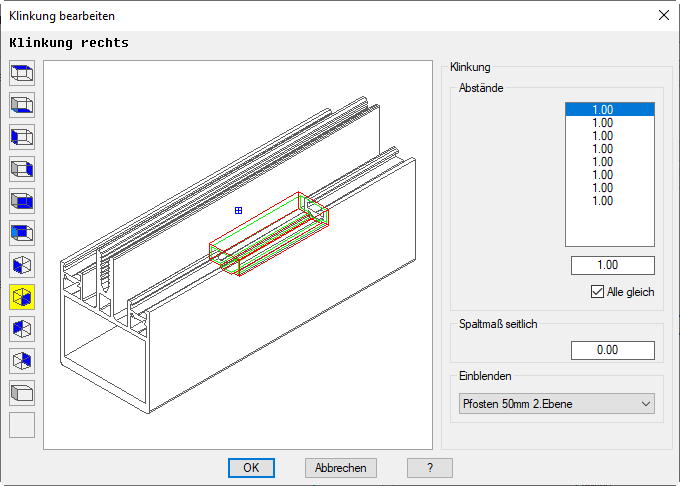Image resolution: width=680 pixels, height=486 pixels.
Task: Uncheck the "Alle gleich" checkbox
Action: click(x=599, y=292)
